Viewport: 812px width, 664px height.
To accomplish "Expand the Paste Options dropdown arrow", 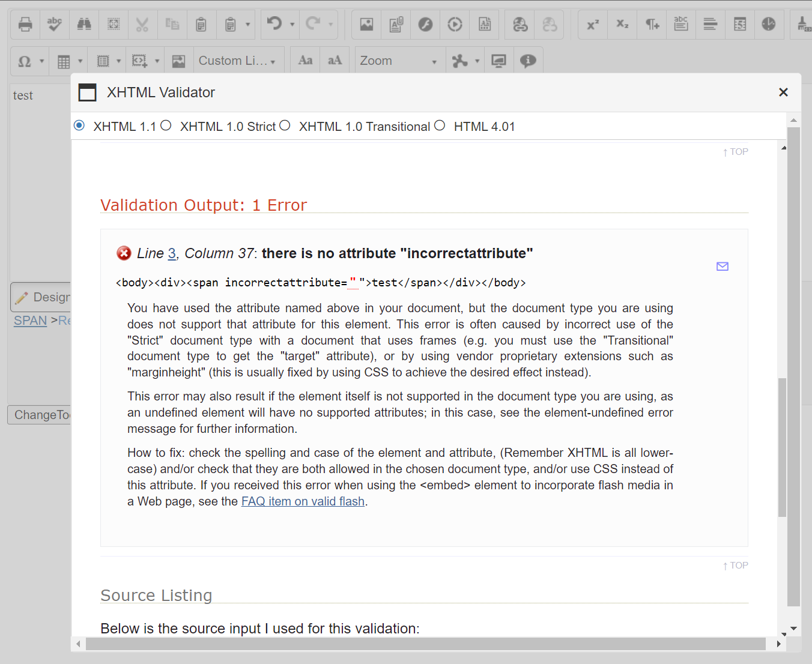I will pos(247,25).
